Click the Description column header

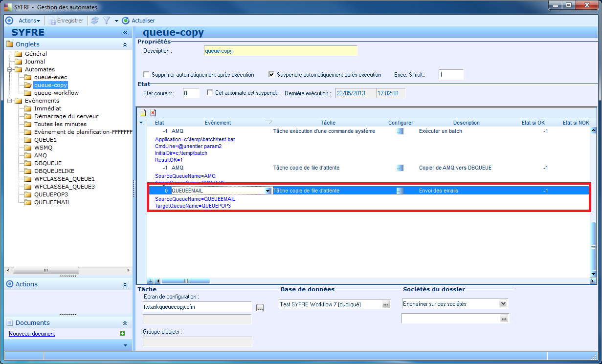[466, 123]
